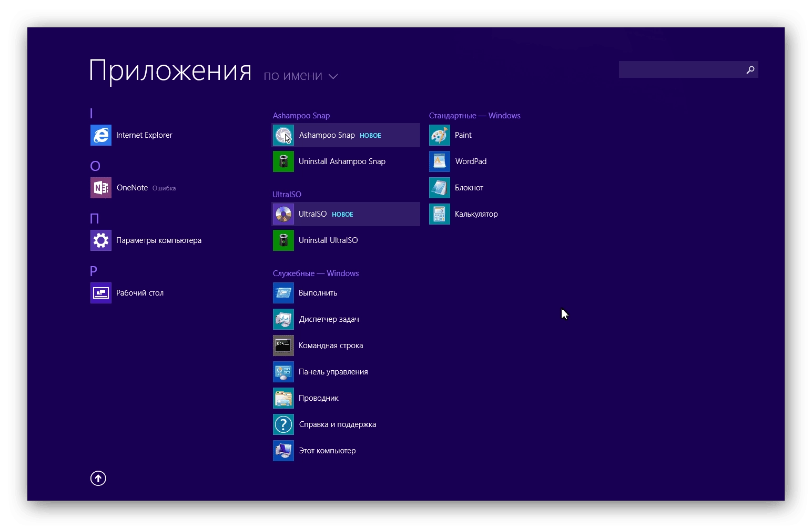This screenshot has height=528, width=812.
Task: Click the 'Выполнить' label
Action: point(318,293)
